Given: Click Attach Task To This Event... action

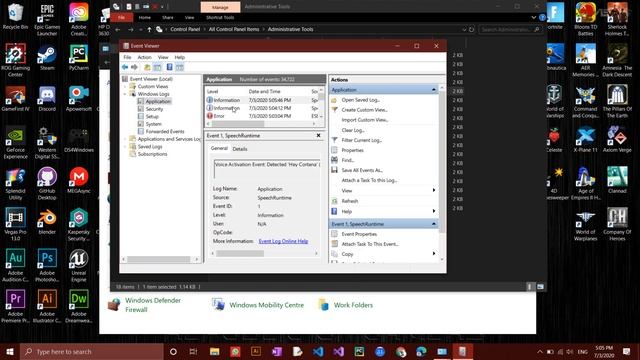Looking at the screenshot, I should click(x=370, y=244).
